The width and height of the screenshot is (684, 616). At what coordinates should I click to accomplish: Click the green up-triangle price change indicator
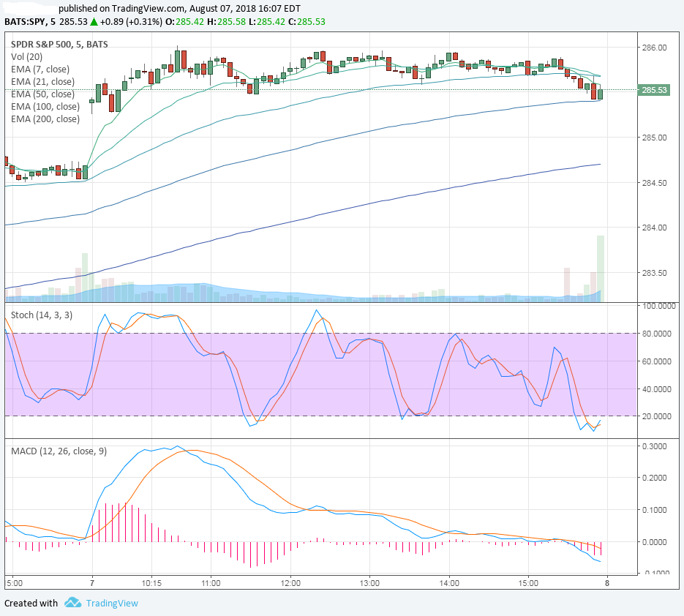pyautogui.click(x=94, y=22)
